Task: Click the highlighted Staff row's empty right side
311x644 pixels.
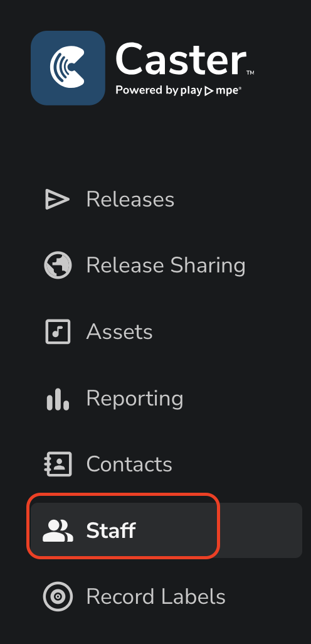Action: click(x=261, y=530)
